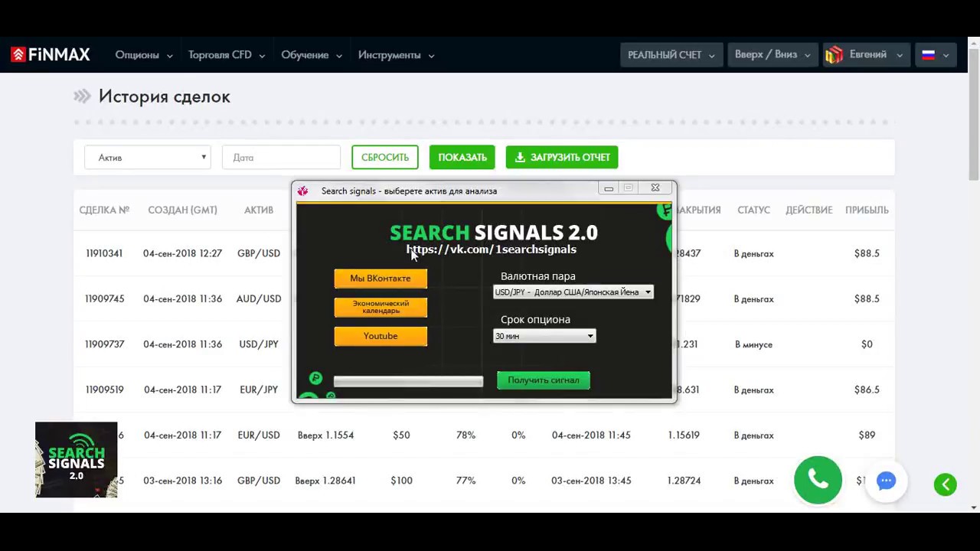Click the Мы ВКонтакте button

tap(381, 279)
